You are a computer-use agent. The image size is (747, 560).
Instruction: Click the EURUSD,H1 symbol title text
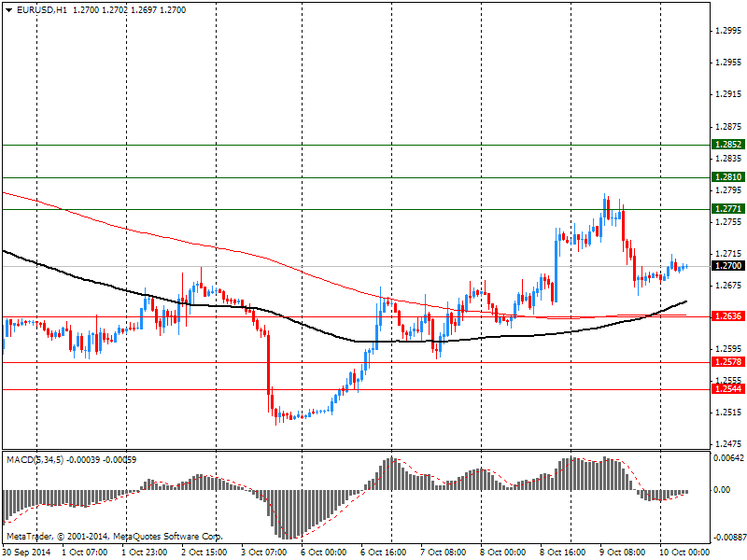pos(42,10)
